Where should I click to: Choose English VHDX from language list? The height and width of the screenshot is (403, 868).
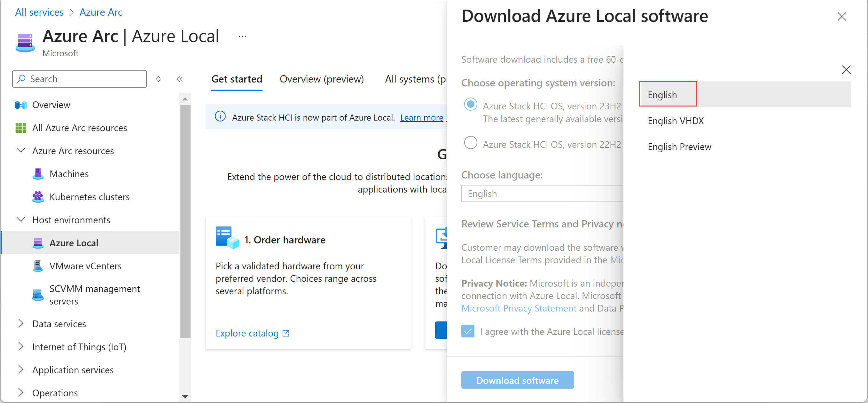pyautogui.click(x=676, y=121)
